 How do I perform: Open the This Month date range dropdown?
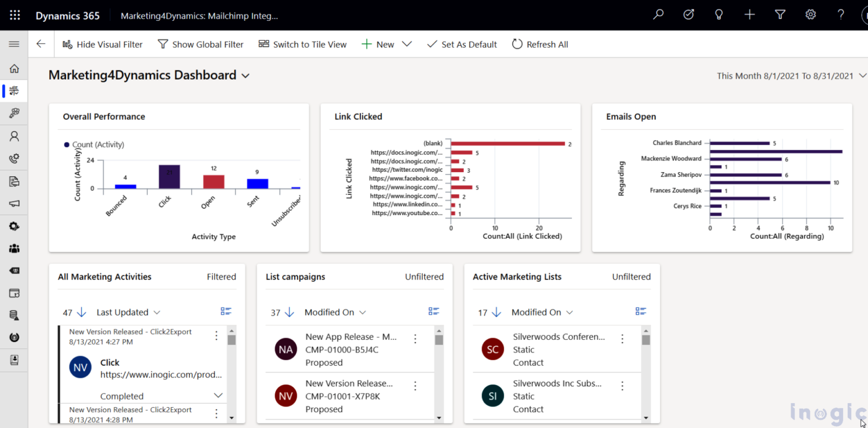[862, 75]
